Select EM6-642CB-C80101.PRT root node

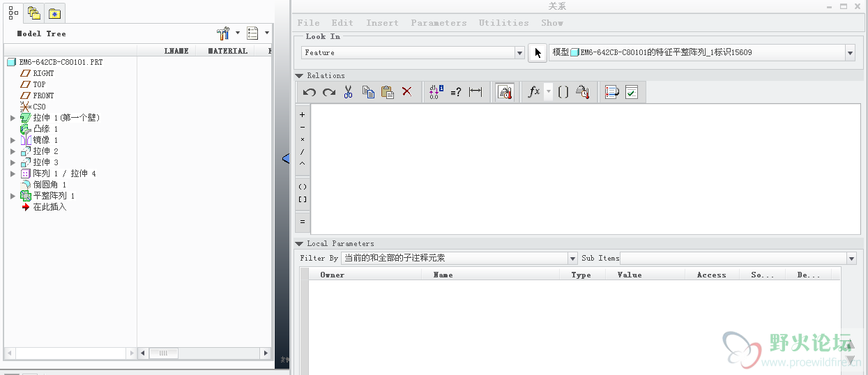pos(55,62)
